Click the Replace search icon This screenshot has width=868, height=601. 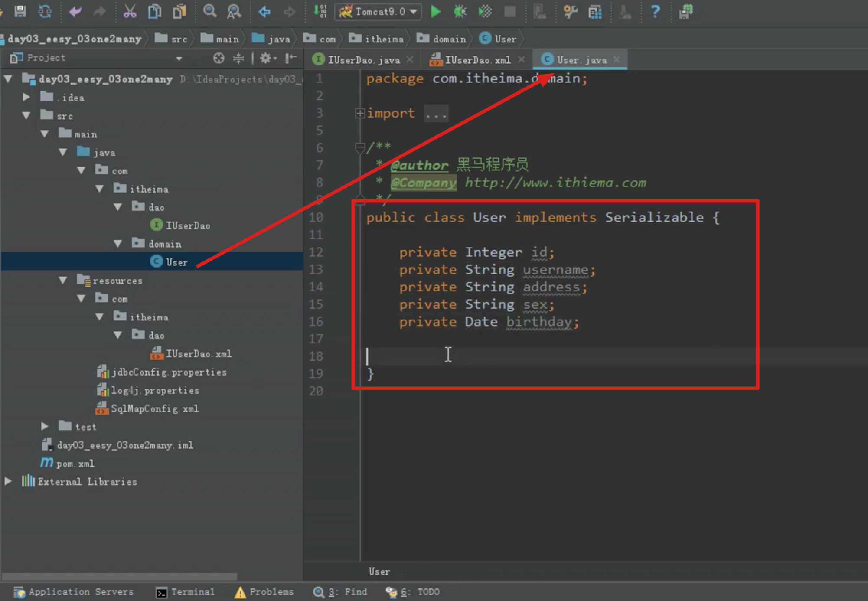[x=234, y=11]
